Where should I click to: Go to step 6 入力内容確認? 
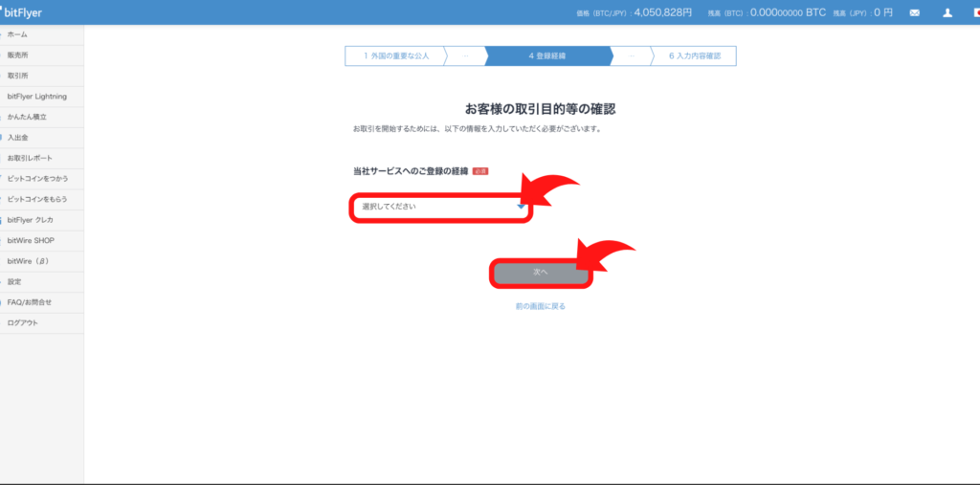click(x=695, y=55)
